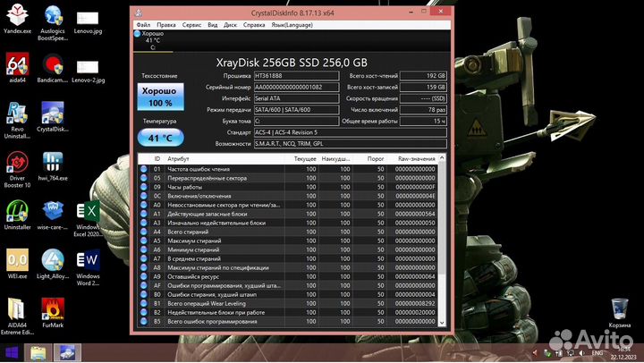The height and width of the screenshot is (363, 644).
Task: Click the SATA/600 transfer mode field
Action: (296, 110)
